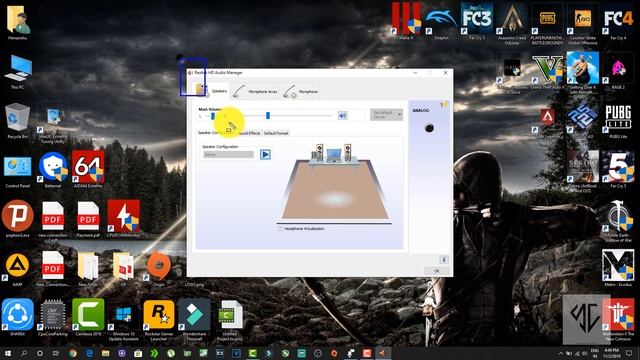Launch the Rockstar Games Launcher shortcut
The image size is (640, 360).
(159, 320)
